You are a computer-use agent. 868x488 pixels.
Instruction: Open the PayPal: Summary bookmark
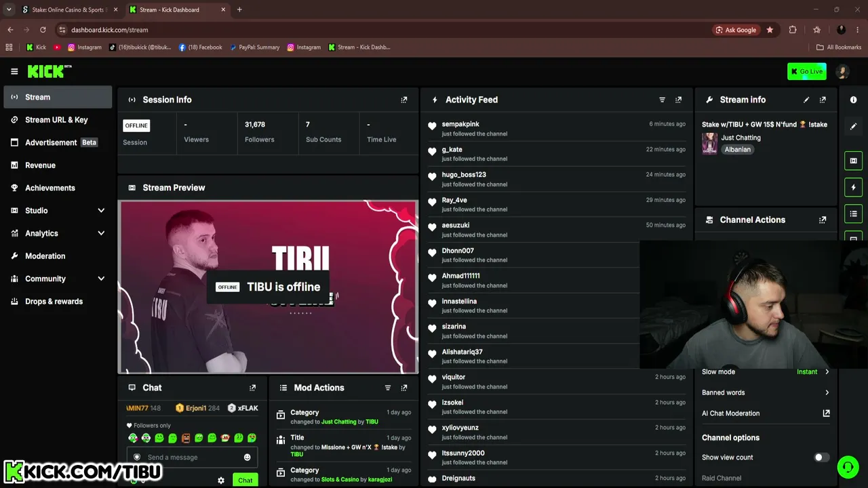coord(254,47)
